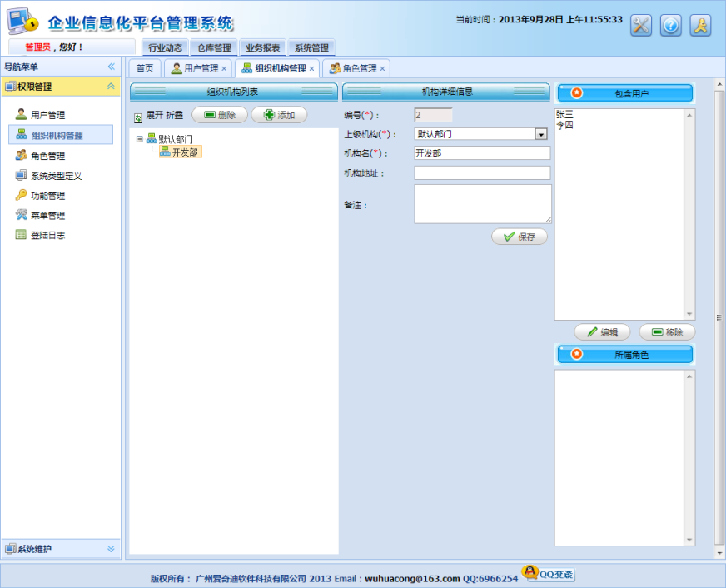Select user 李四 in 包含用户 list
Viewport: 726px width, 588px height.
[x=564, y=125]
